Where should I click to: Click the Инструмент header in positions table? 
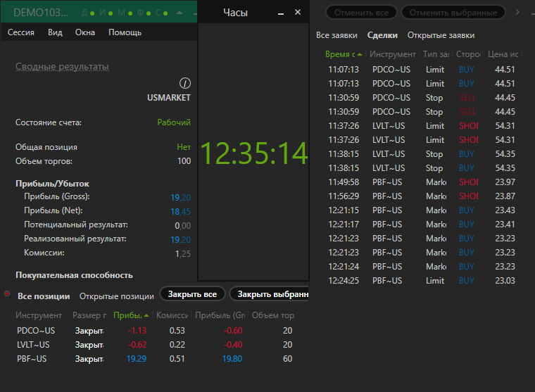click(39, 315)
